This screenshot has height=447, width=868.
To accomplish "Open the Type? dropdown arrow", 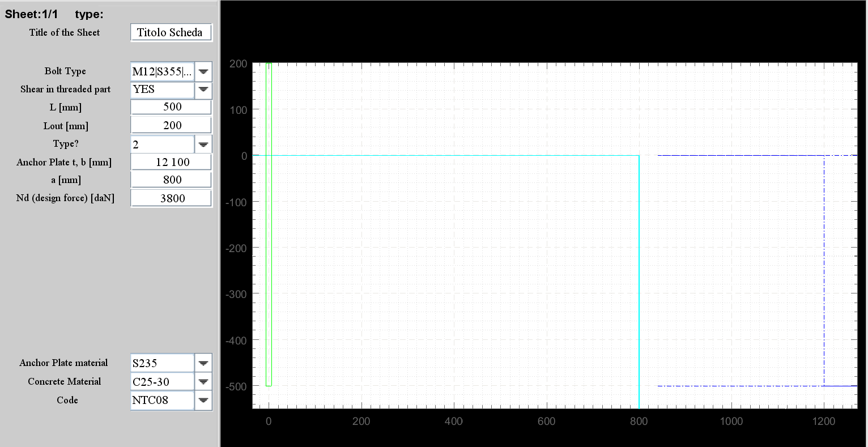I will pos(203,144).
